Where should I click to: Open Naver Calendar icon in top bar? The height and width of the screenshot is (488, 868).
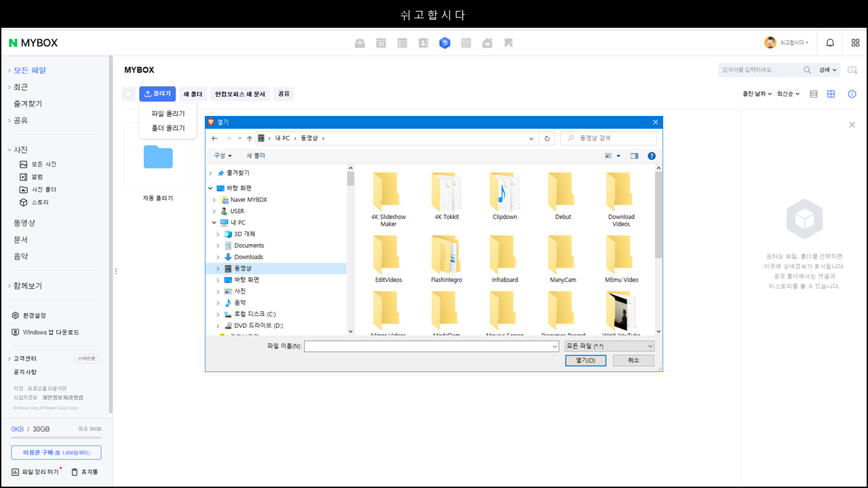click(381, 43)
